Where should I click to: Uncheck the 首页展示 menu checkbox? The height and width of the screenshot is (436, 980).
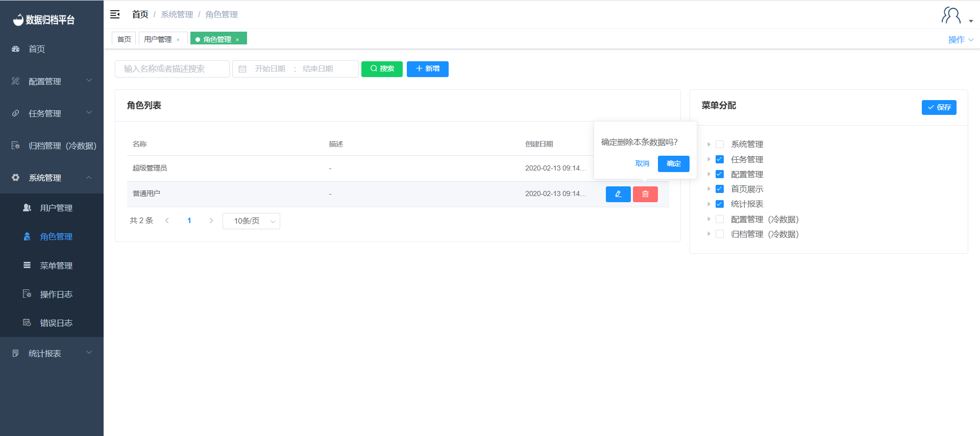click(720, 189)
